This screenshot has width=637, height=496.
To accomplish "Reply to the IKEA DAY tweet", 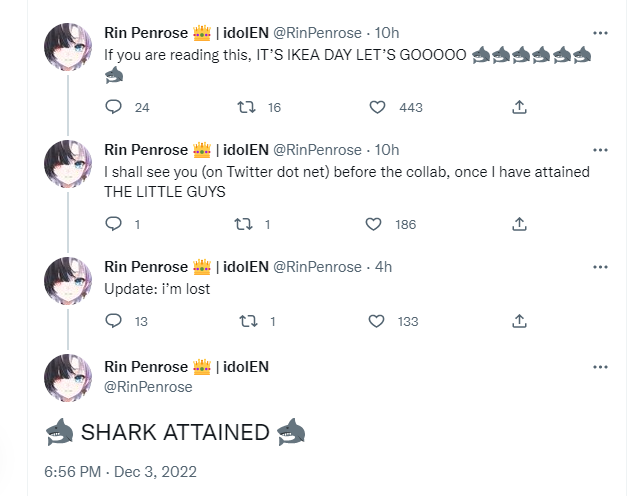I will pyautogui.click(x=113, y=107).
